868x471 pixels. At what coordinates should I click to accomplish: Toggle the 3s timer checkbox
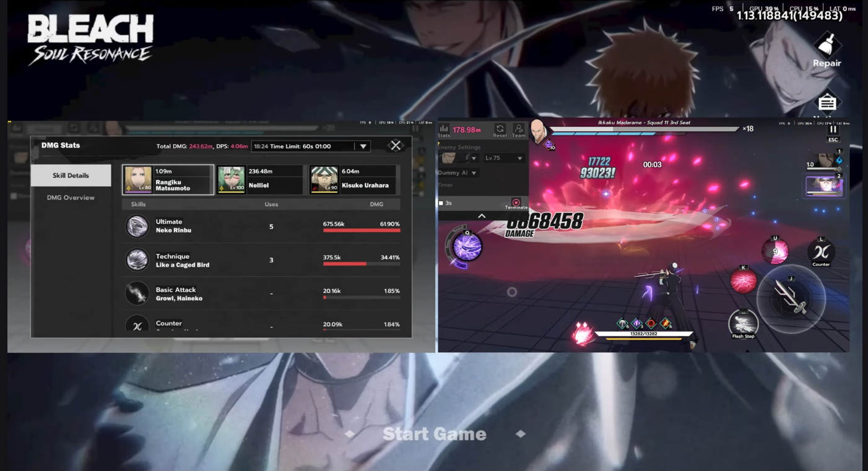[441, 203]
